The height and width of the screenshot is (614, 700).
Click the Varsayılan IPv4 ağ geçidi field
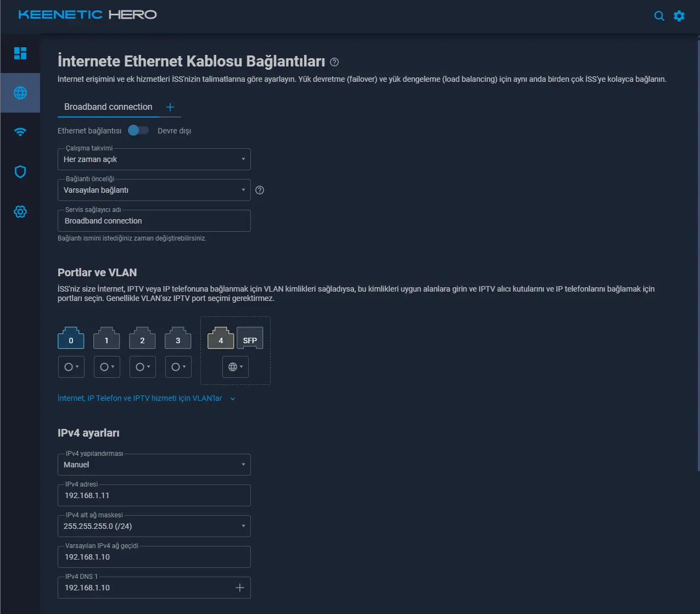coord(154,557)
